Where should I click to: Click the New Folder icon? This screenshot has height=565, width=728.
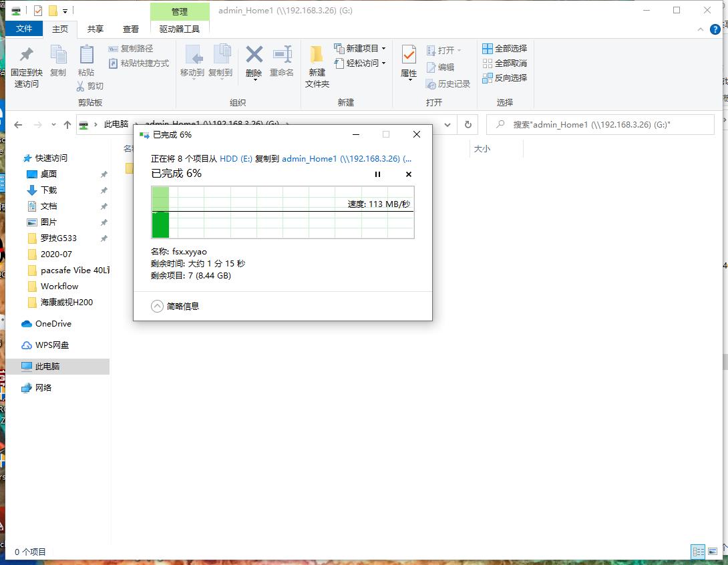(x=317, y=55)
